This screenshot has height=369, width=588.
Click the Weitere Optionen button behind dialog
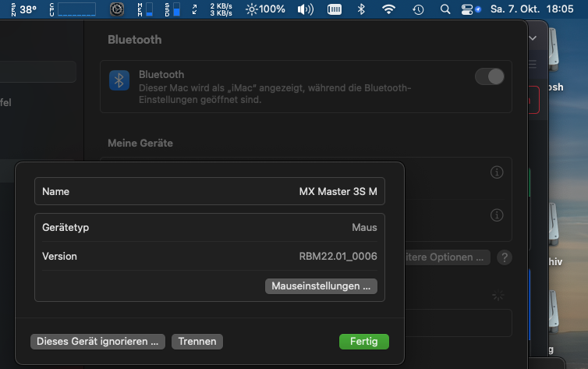(447, 257)
